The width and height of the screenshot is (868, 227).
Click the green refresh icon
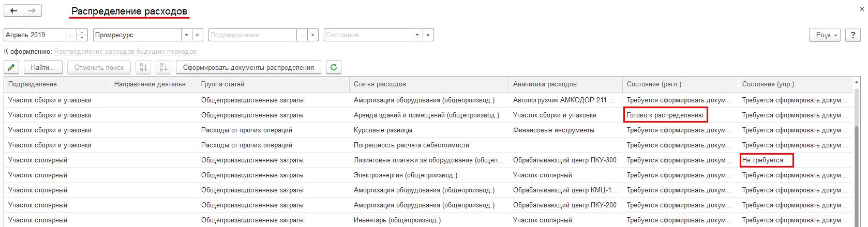point(334,68)
